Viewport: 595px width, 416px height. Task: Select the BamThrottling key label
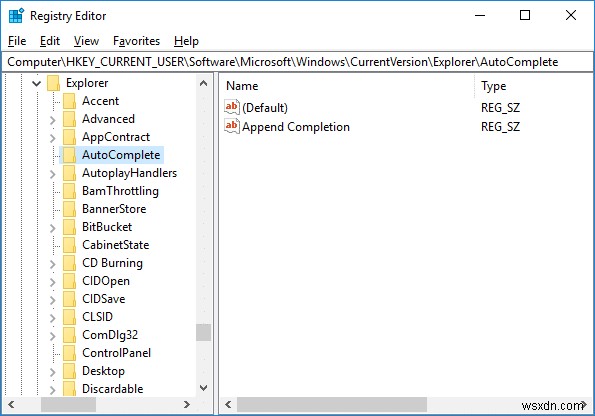(120, 191)
